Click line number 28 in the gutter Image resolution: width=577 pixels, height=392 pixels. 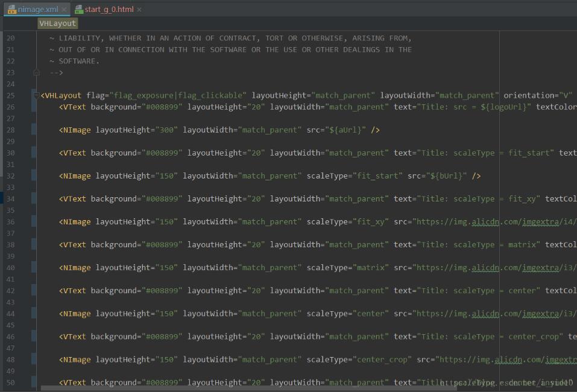[x=11, y=130]
